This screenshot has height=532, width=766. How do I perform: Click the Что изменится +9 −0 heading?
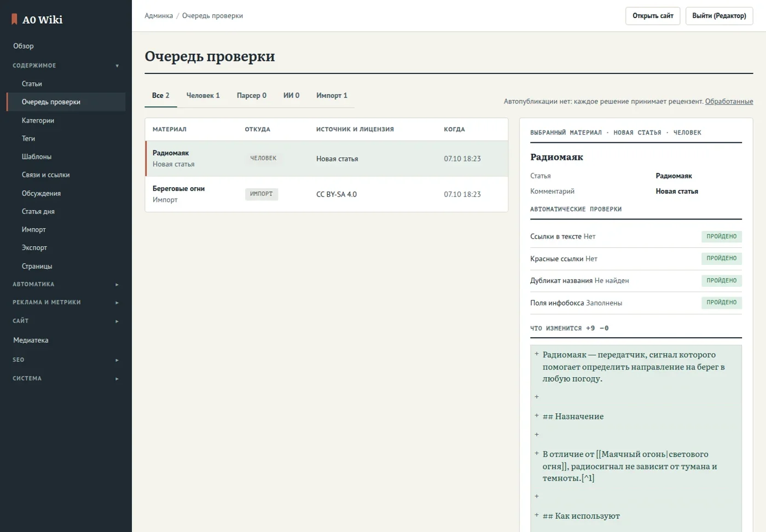[569, 328]
